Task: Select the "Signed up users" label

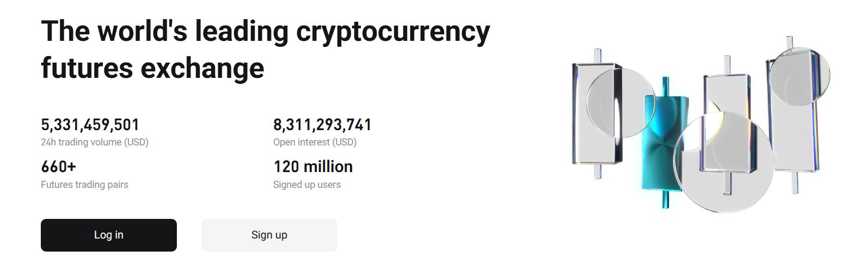Action: (x=307, y=185)
